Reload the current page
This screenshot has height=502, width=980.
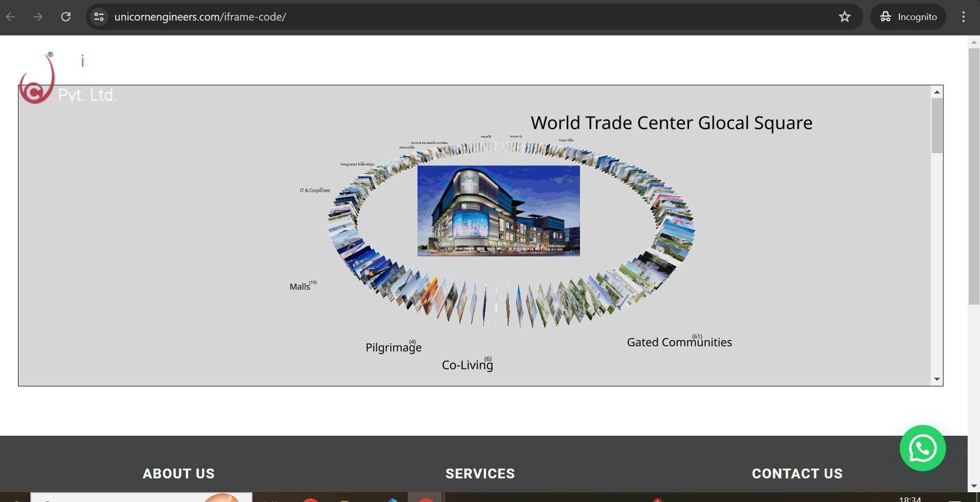[66, 17]
